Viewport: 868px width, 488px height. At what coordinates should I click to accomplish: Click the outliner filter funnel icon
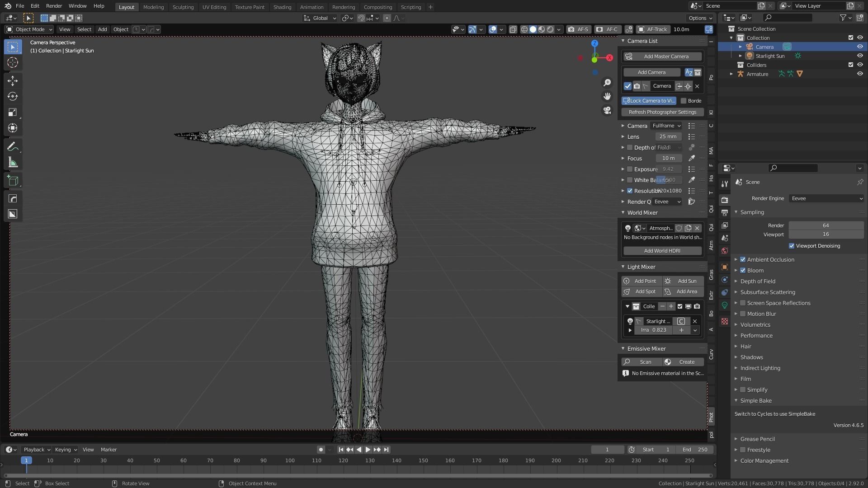[843, 18]
